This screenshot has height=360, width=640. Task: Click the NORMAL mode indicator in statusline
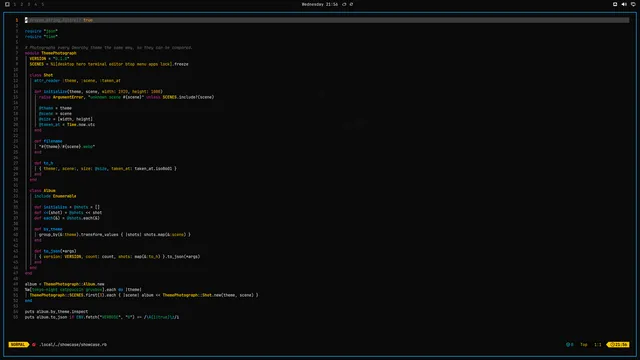[x=18, y=344]
